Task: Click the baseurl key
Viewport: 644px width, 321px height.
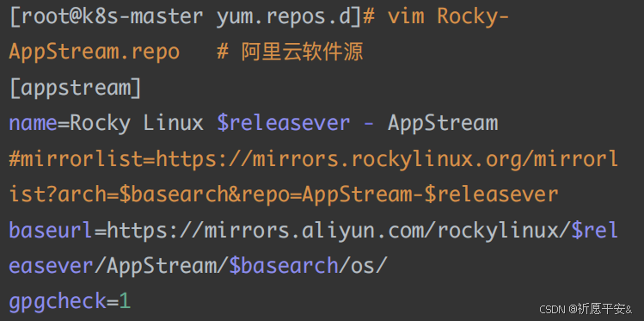Action: 52,230
